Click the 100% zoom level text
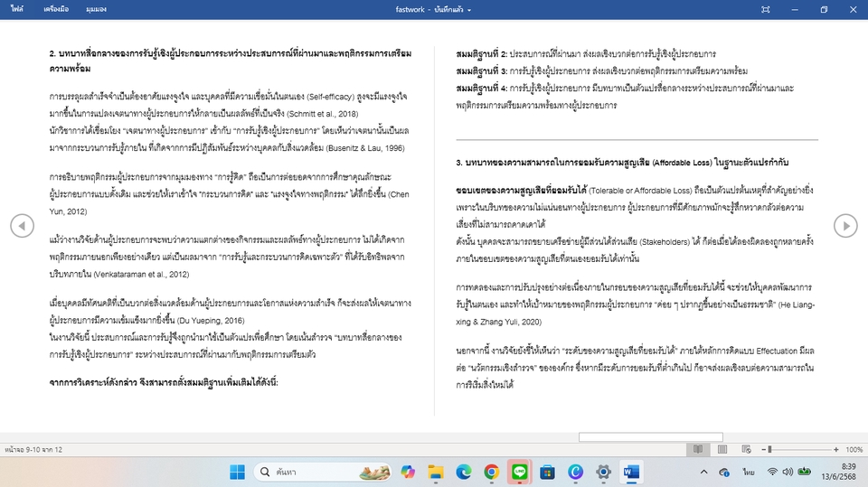This screenshot has height=487, width=868. click(854, 449)
